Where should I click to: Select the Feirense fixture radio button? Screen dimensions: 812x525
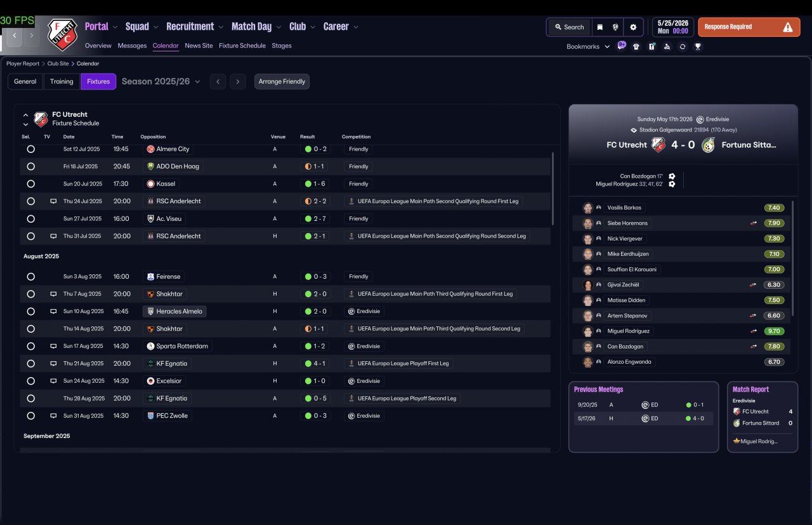click(x=30, y=277)
